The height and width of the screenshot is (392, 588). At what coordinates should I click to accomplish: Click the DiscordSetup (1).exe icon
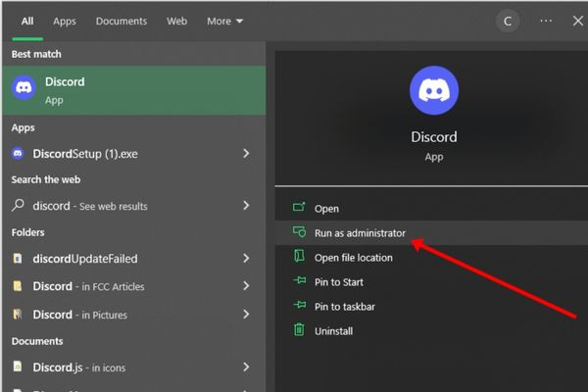(x=18, y=154)
